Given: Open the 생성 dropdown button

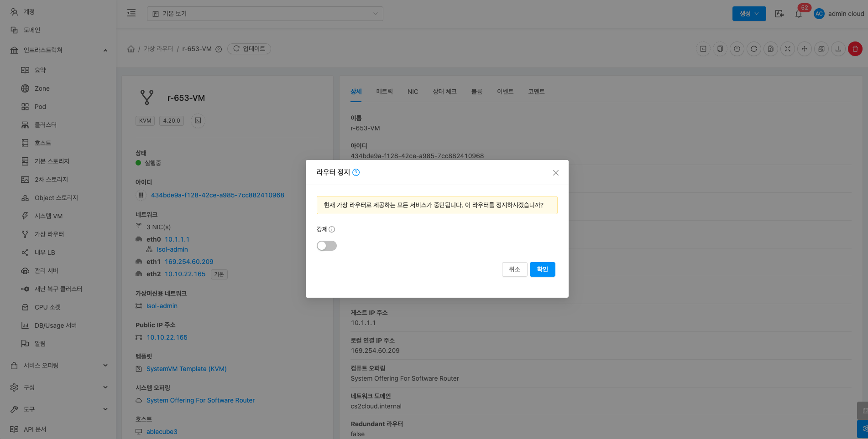Looking at the screenshot, I should click(x=749, y=14).
